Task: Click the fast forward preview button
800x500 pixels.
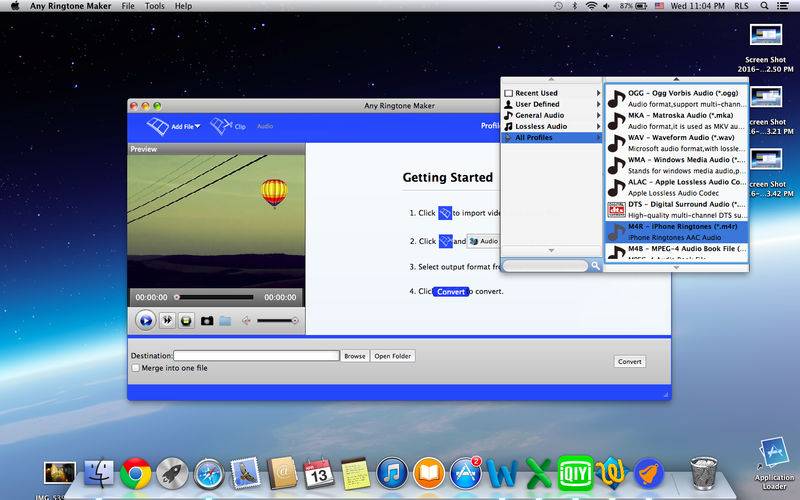Action: click(x=167, y=320)
